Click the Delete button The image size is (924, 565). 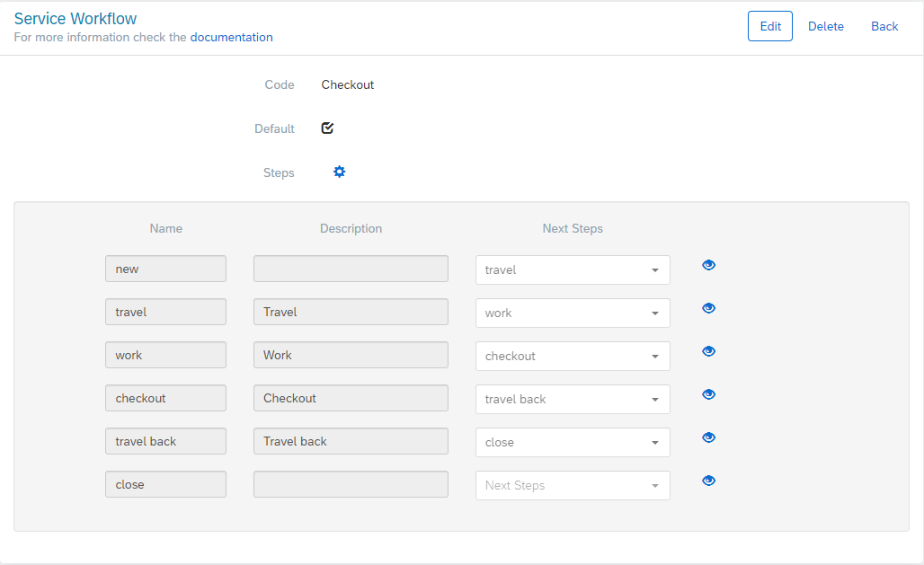[x=826, y=27]
